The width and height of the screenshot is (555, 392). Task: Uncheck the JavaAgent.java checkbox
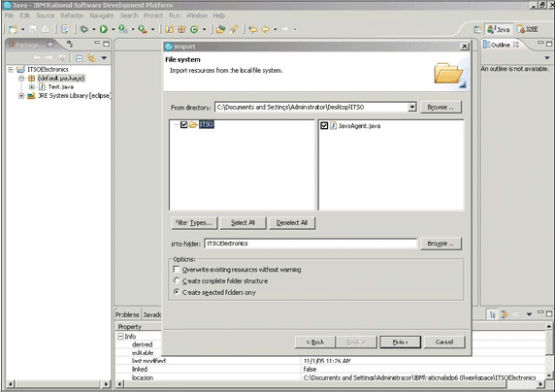coord(324,125)
